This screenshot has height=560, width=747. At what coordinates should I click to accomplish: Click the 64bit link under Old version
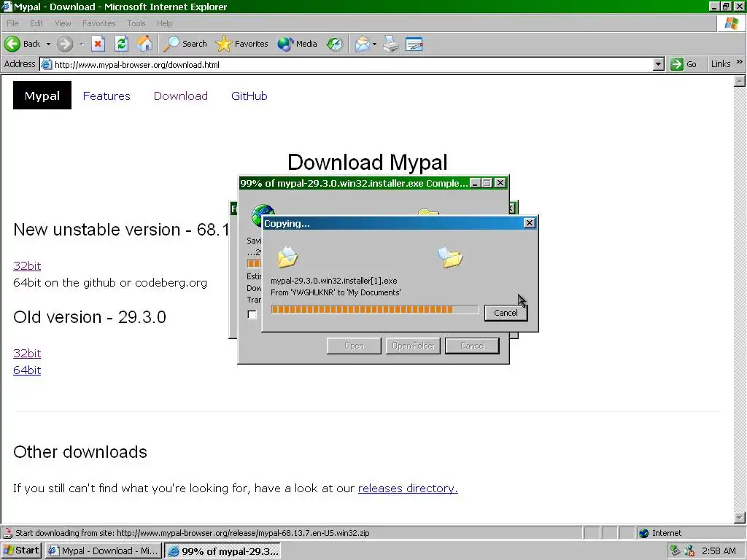(x=27, y=370)
